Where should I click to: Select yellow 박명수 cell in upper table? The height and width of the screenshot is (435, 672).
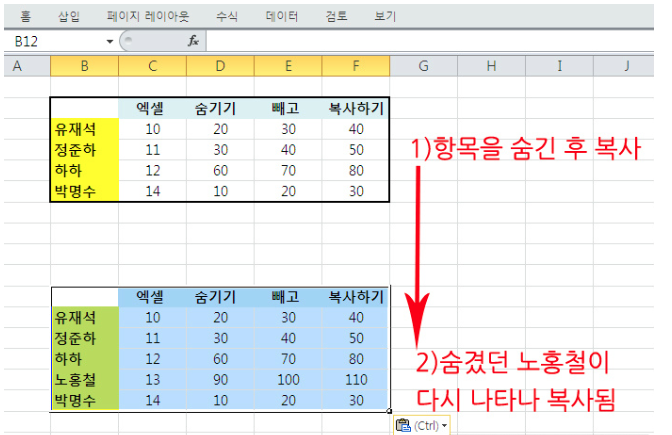tap(84, 191)
